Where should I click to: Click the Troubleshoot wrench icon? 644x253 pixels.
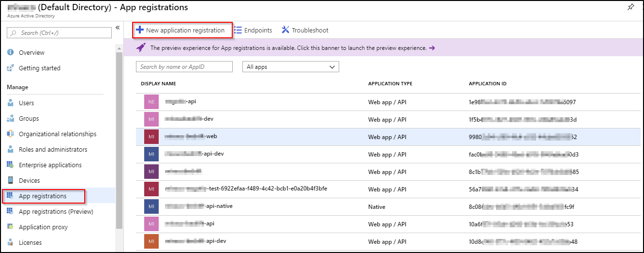[x=285, y=30]
